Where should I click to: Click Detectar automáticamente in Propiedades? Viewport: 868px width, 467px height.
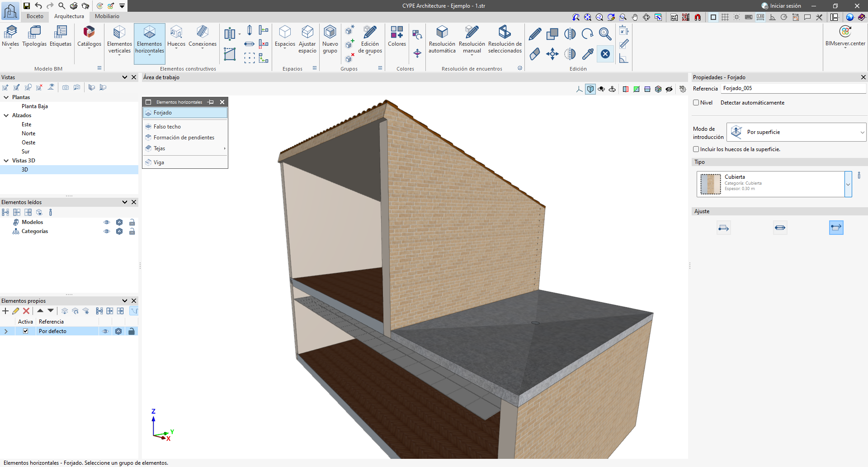(x=752, y=103)
